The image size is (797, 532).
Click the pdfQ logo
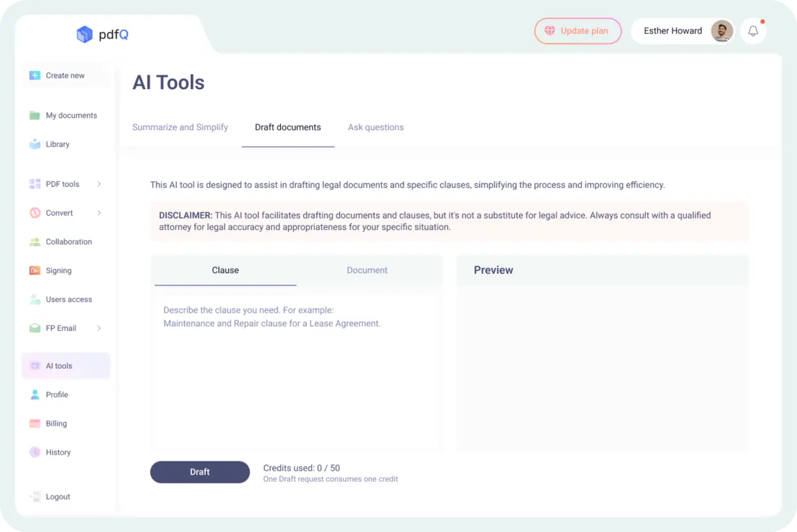pos(102,35)
